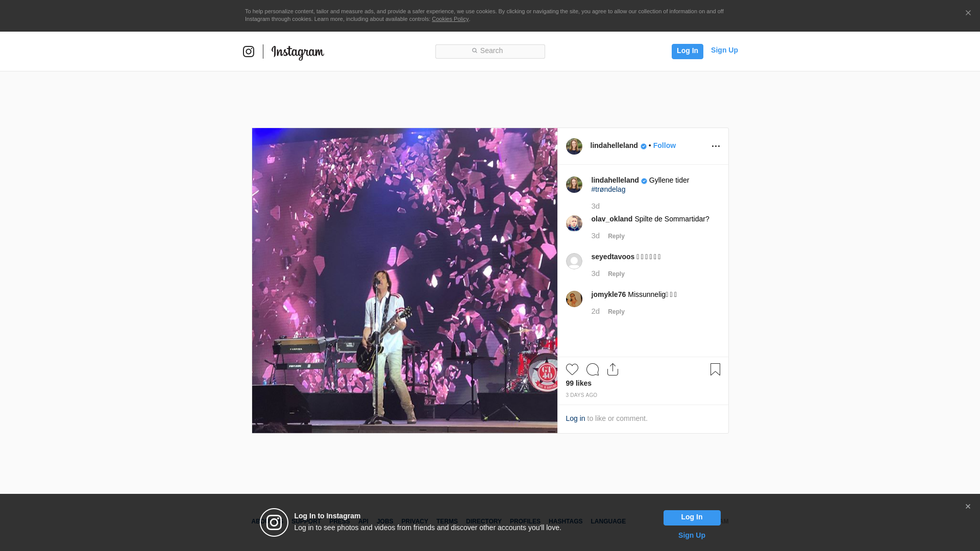Focus the Search input field
The height and width of the screenshot is (551, 980).
click(x=490, y=51)
